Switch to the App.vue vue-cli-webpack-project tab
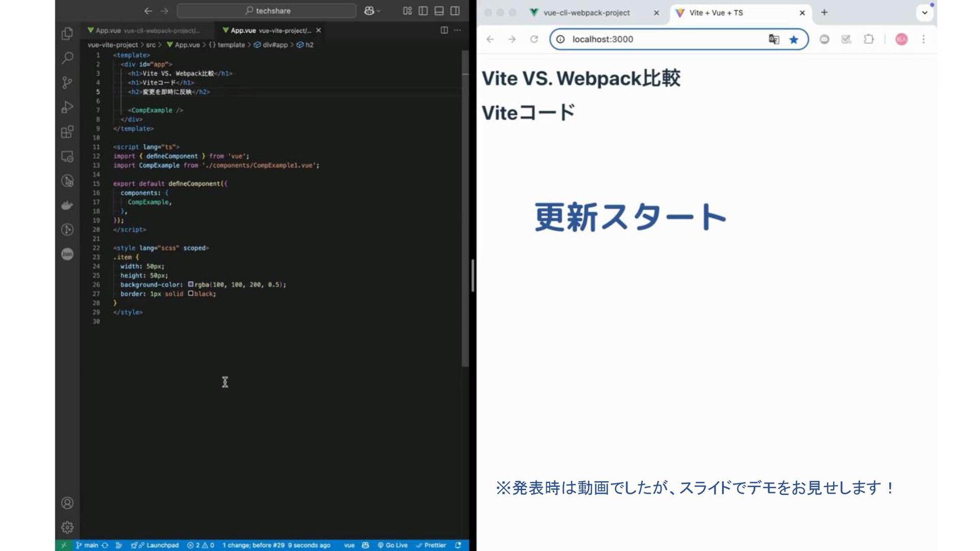Image resolution: width=980 pixels, height=551 pixels. point(148,31)
